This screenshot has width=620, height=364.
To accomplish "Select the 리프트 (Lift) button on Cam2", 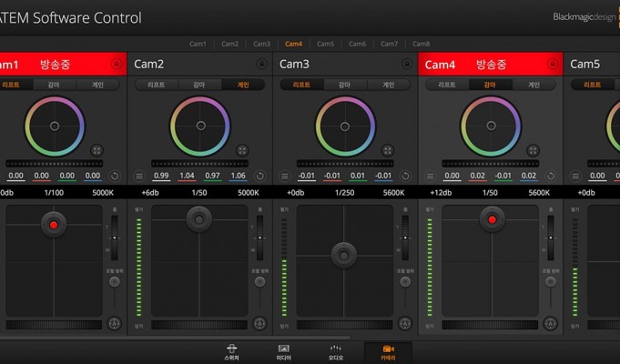I will coord(157,85).
